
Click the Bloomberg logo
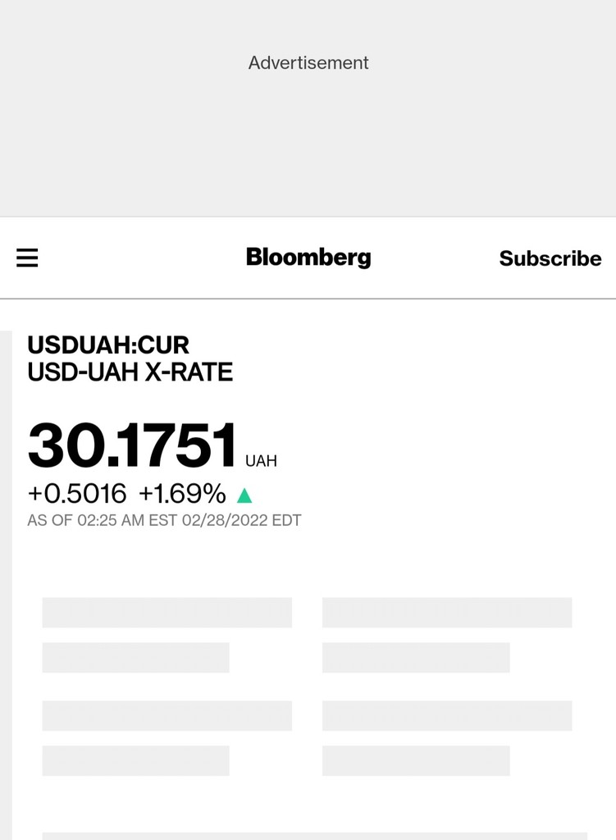point(308,258)
